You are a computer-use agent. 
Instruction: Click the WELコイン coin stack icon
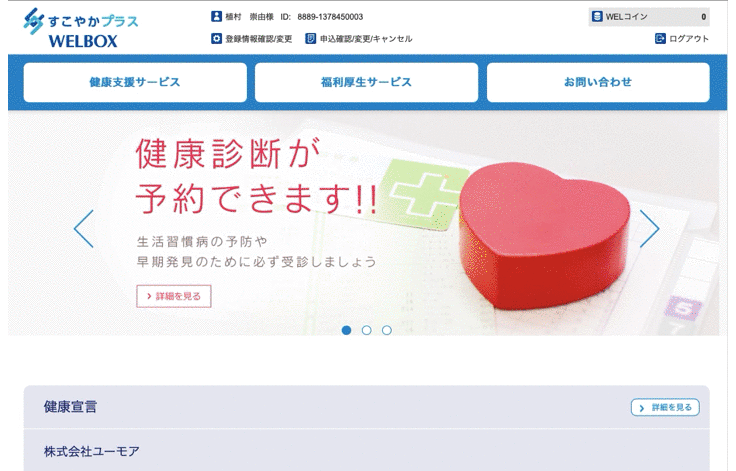pyautogui.click(x=597, y=16)
